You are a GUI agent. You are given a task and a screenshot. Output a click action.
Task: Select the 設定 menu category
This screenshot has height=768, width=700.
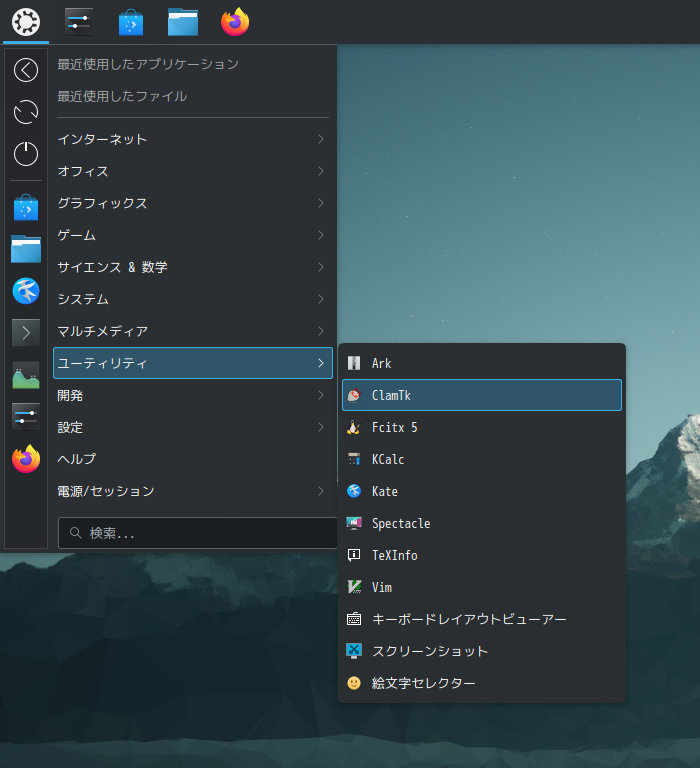(193, 427)
